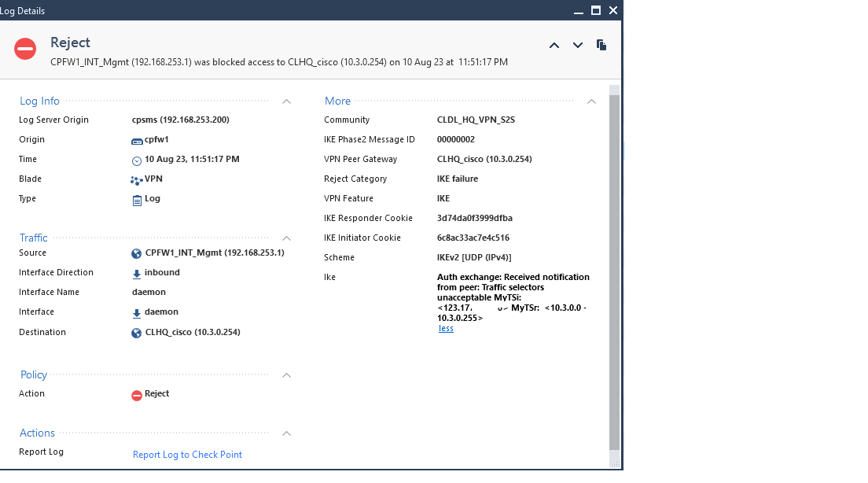The height and width of the screenshot is (483, 868).
Task: Collapse the More section
Action: pyautogui.click(x=590, y=101)
